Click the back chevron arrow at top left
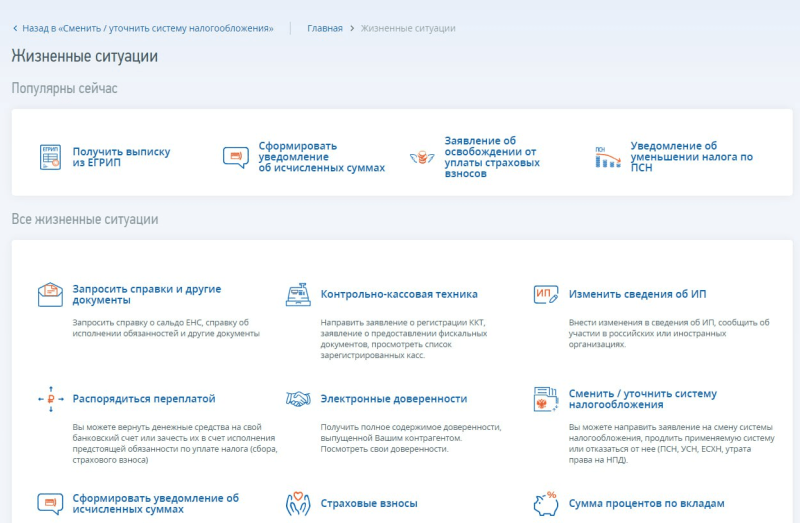 click(15, 29)
